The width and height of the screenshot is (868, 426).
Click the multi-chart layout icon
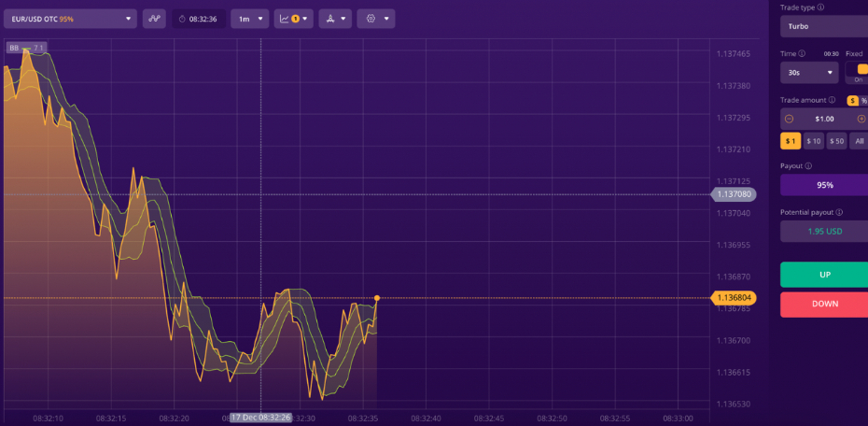154,19
